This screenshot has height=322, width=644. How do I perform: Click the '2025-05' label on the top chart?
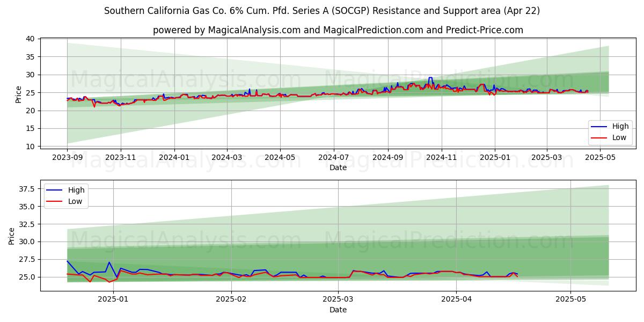click(600, 158)
